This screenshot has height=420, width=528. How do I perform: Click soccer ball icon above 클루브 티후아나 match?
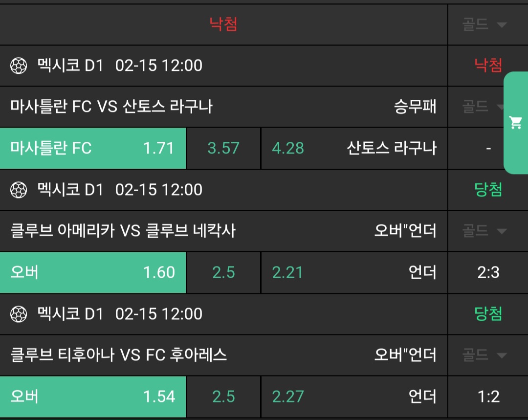pos(19,314)
